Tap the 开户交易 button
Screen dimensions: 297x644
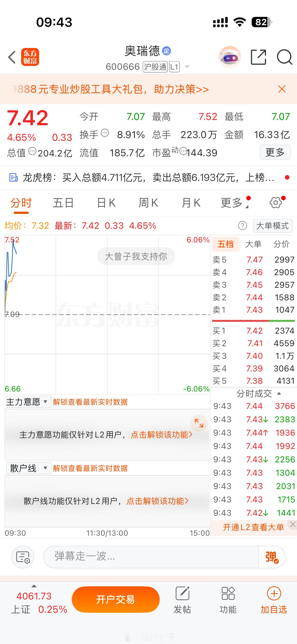click(116, 600)
